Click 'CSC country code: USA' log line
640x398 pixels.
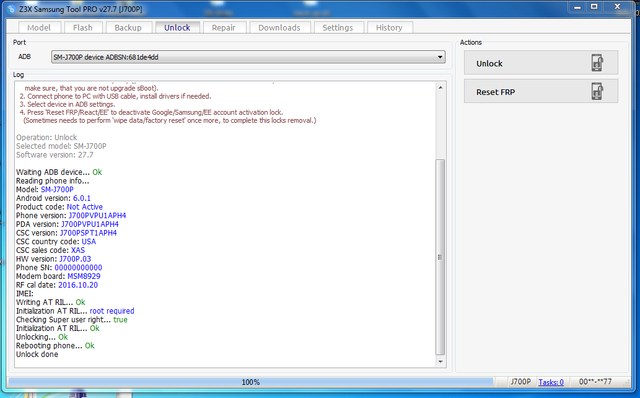tap(56, 242)
